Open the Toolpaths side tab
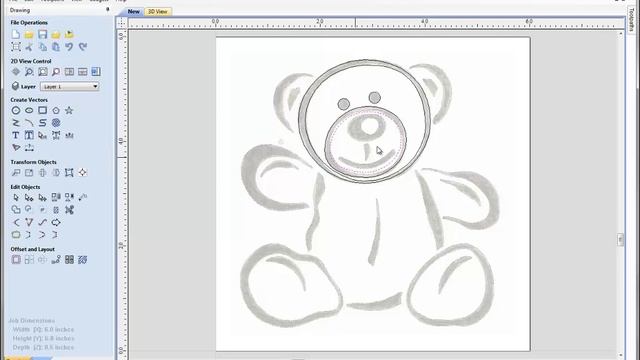Viewport: 640px width, 360px height. point(632,20)
